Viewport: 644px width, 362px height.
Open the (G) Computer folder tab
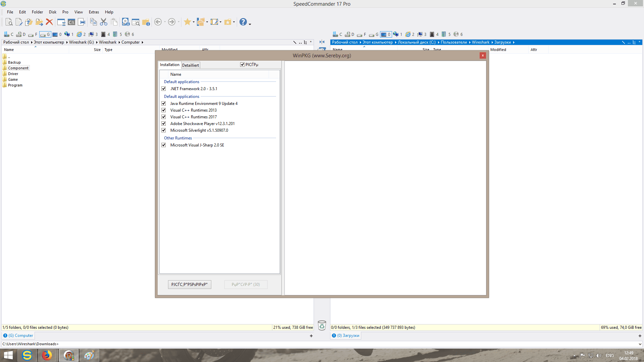18,336
